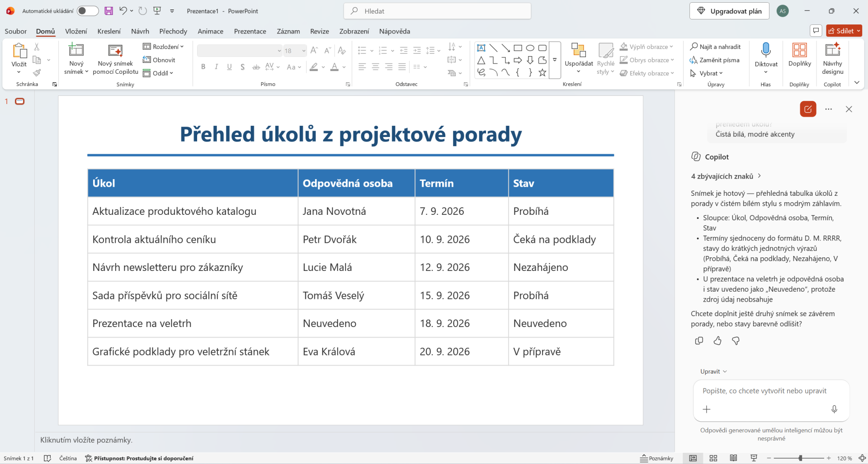This screenshot has height=464, width=868.
Task: Give thumbs down to Copilot answer
Action: [736, 341]
